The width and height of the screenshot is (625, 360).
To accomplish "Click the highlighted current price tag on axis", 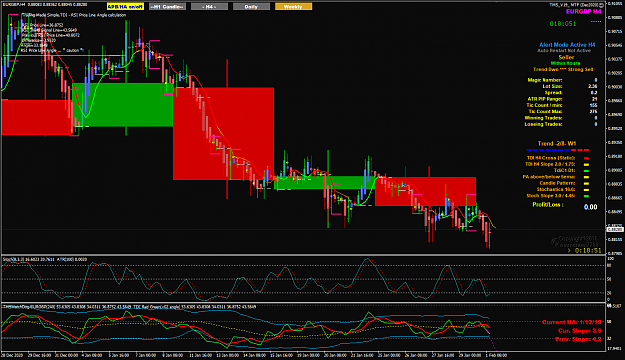I will click(615, 230).
